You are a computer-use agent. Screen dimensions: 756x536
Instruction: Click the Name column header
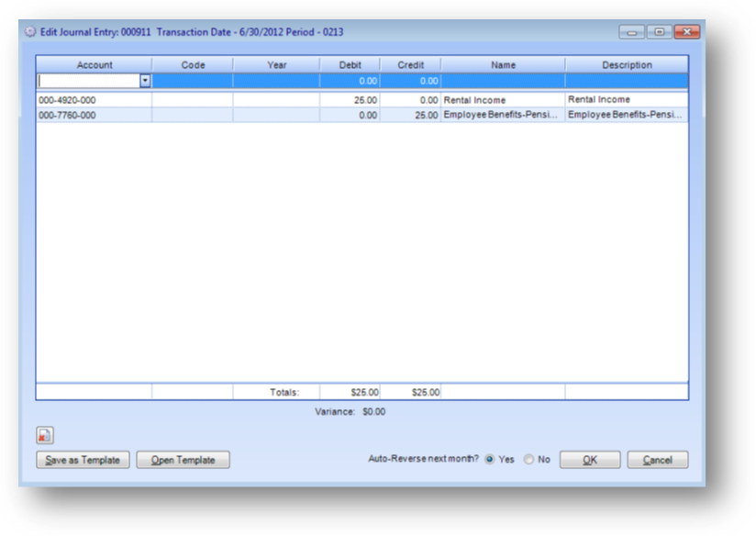coord(503,64)
